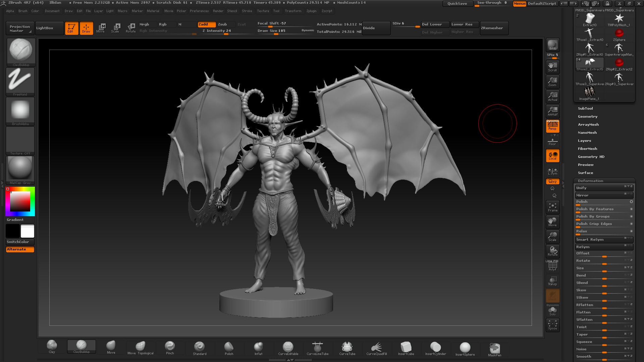Switch to Move transform mode in top toolbar
This screenshot has height=362, width=644.
coord(101,28)
